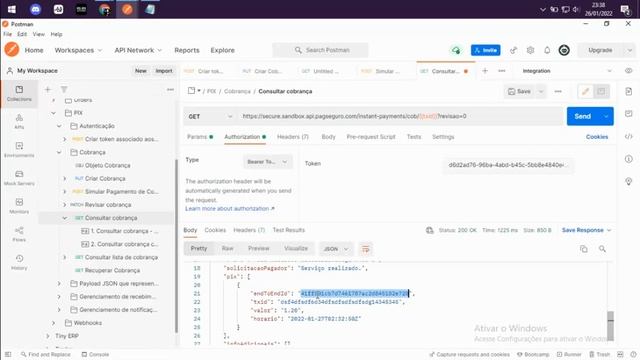Open the APIs sidebar panel

pos(19,122)
